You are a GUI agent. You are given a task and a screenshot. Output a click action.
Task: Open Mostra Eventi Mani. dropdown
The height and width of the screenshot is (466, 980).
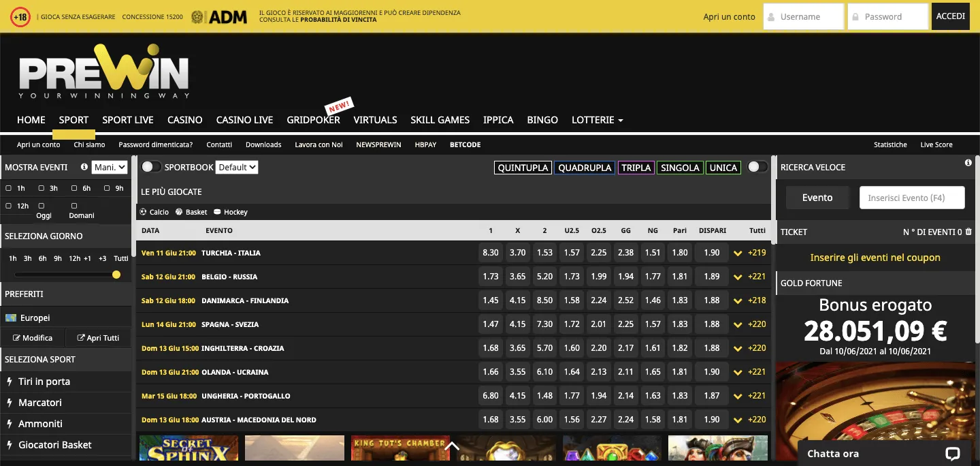click(110, 167)
